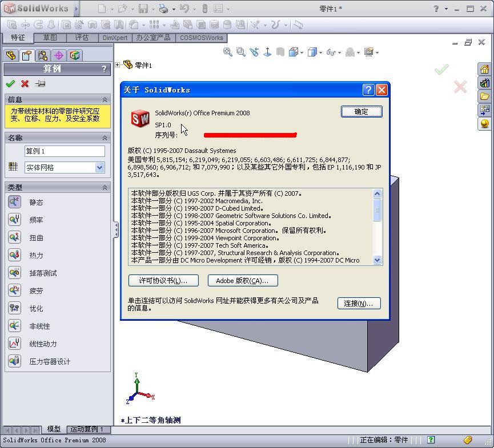Click the About dialog help question button

pyautogui.click(x=368, y=90)
